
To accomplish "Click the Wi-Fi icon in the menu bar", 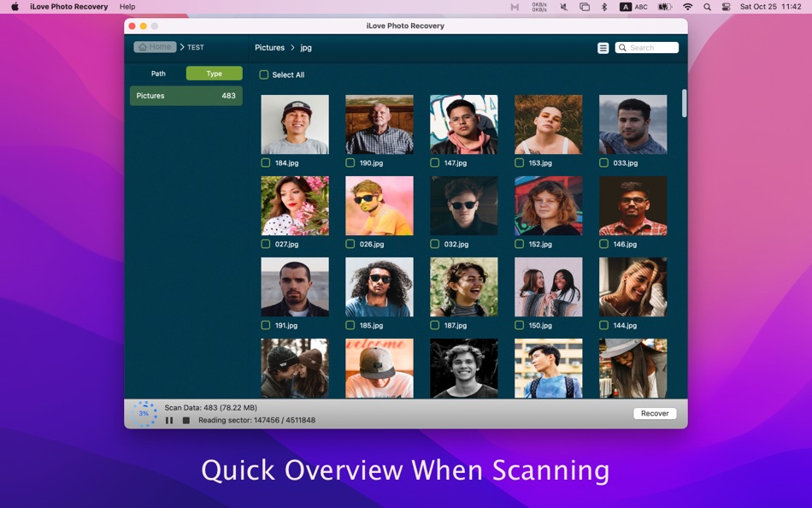I will [x=688, y=7].
